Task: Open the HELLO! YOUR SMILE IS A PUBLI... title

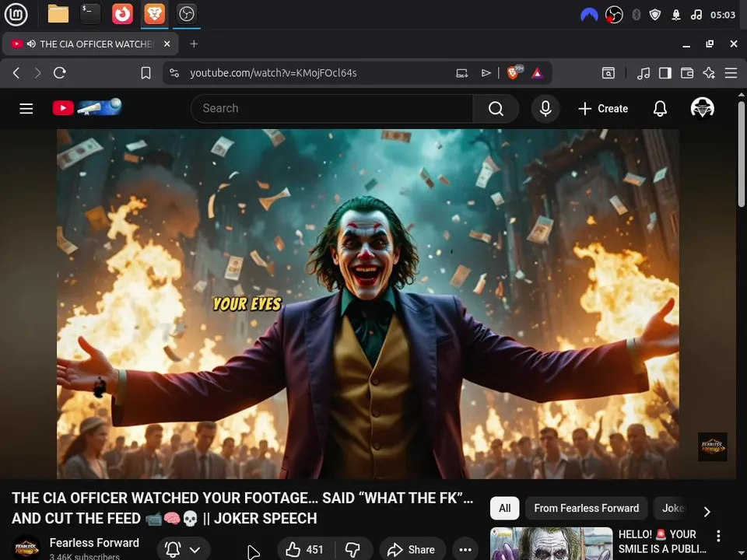Action: coord(663,541)
